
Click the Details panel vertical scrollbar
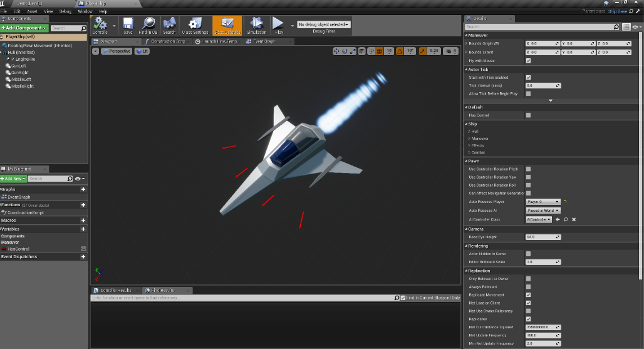(641, 156)
